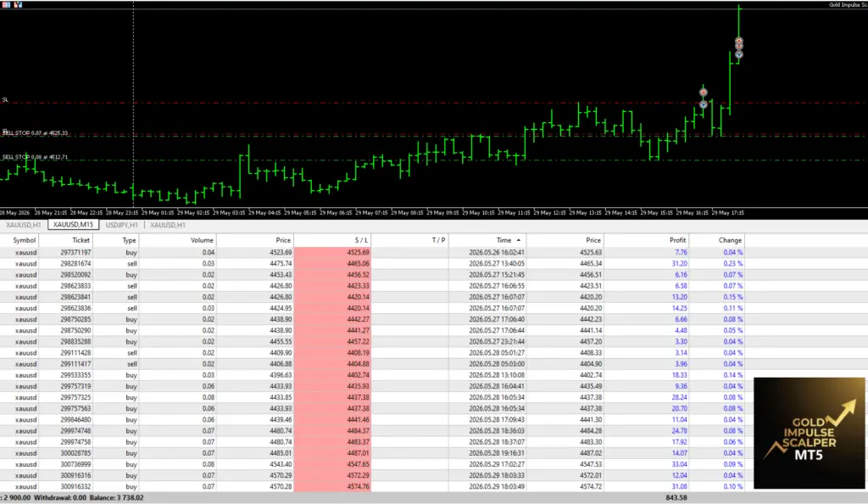Select SELL STOP 0.07 at 4525.33 order line
The width and height of the screenshot is (868, 504).
point(35,133)
